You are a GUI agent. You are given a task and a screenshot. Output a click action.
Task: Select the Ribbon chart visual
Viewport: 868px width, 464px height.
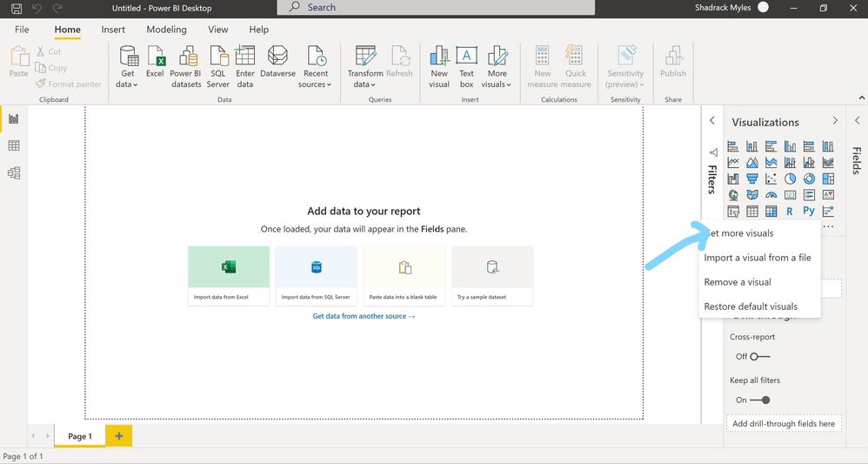(x=828, y=163)
